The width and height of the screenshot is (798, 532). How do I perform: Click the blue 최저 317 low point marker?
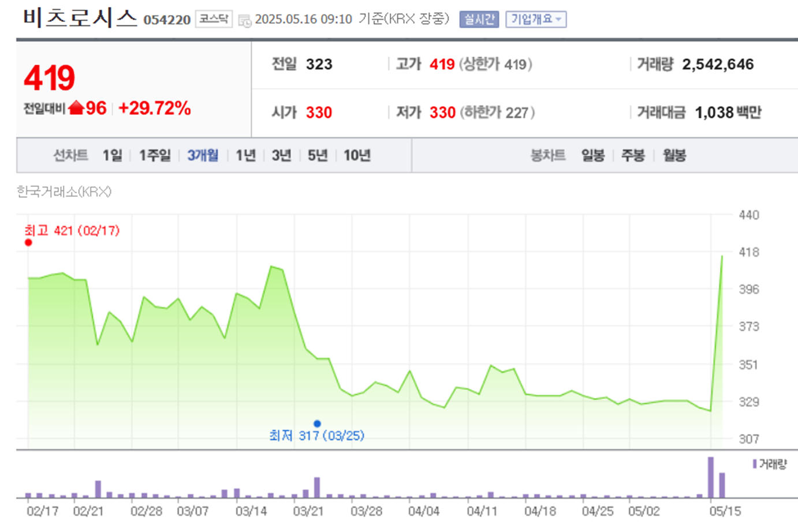(x=317, y=424)
